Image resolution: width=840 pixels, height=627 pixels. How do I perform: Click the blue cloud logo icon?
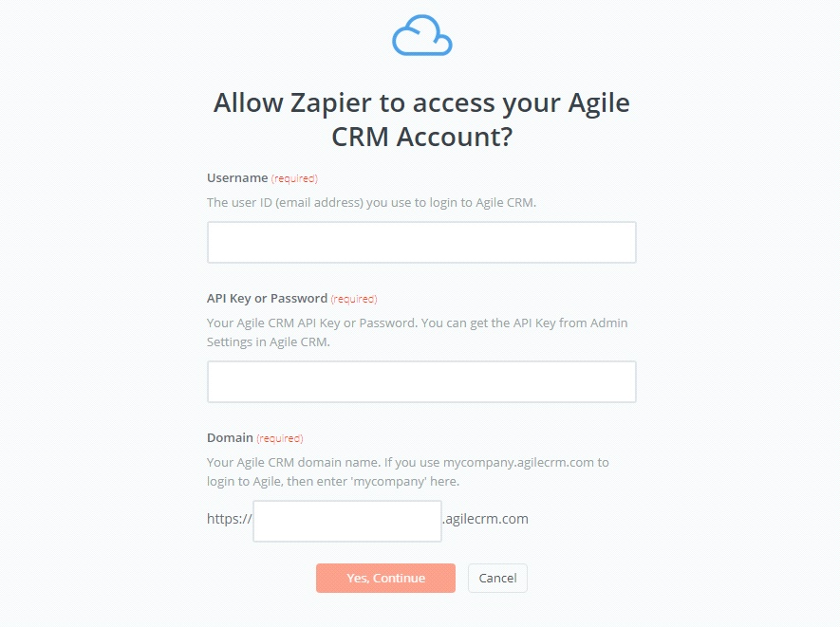(421, 37)
